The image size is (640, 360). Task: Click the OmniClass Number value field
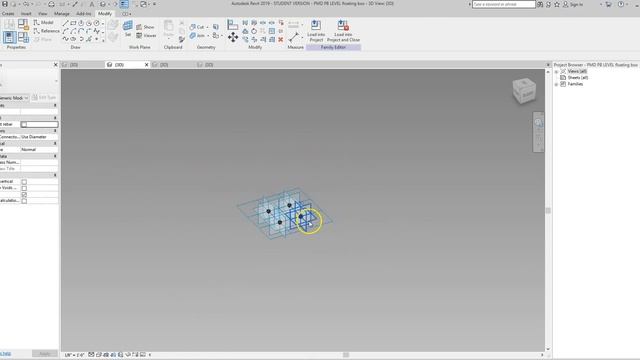pos(39,162)
